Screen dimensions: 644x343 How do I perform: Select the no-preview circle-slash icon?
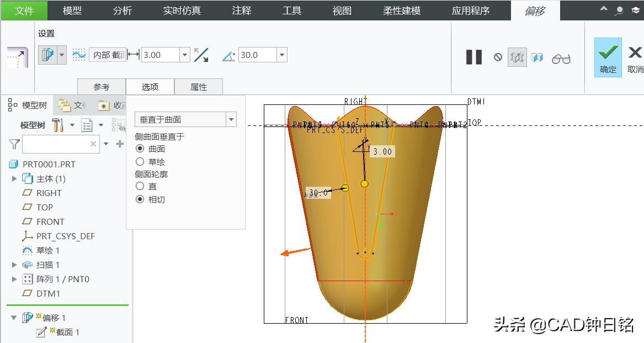coord(498,57)
